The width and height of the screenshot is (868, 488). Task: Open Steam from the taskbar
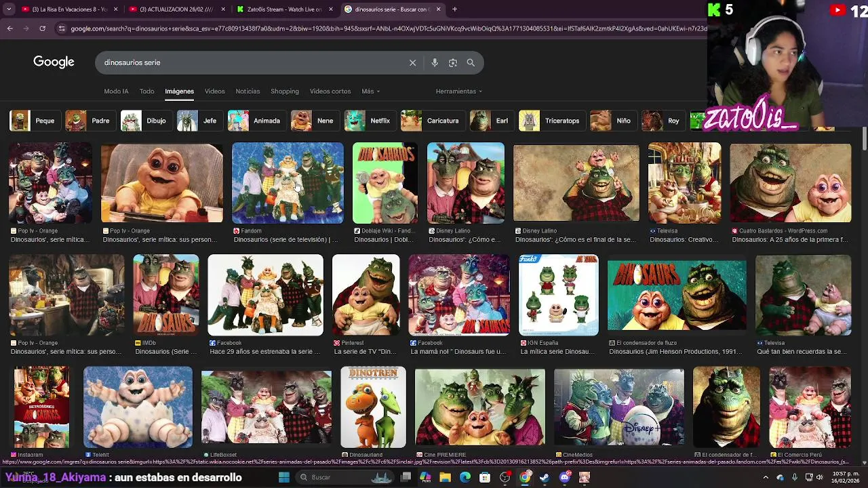click(545, 477)
